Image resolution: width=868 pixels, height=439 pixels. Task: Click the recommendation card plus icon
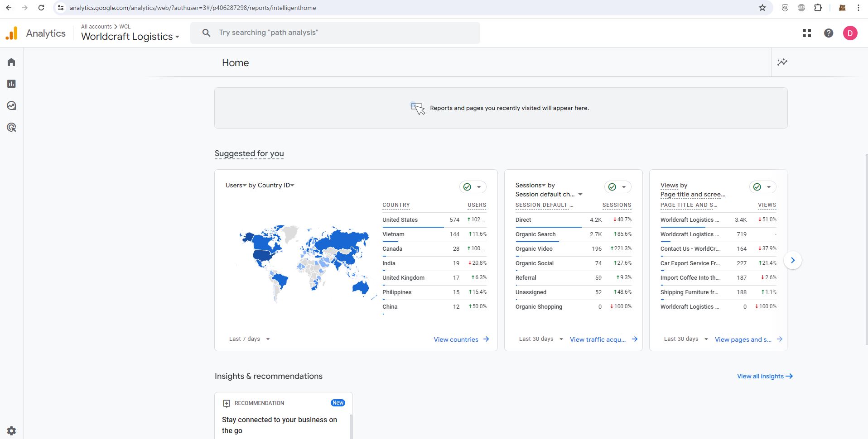(227, 403)
